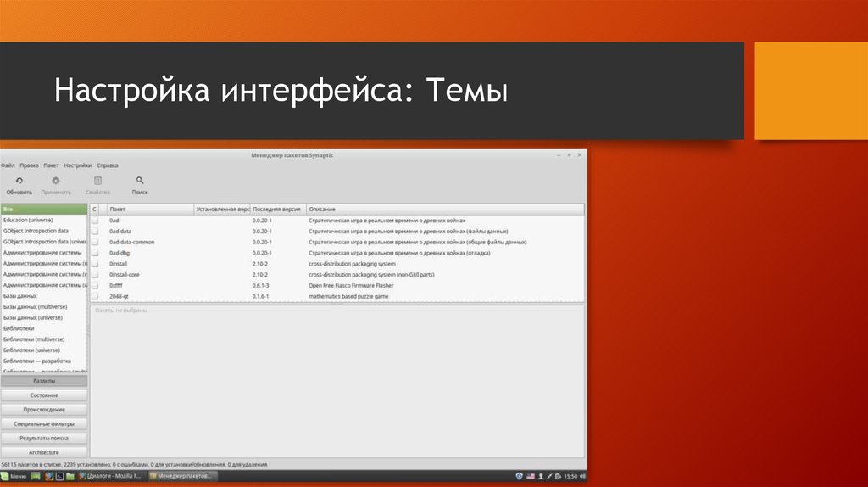This screenshot has height=487, width=868.
Task: Select Базы данных (multiverse) category
Action: pos(44,307)
